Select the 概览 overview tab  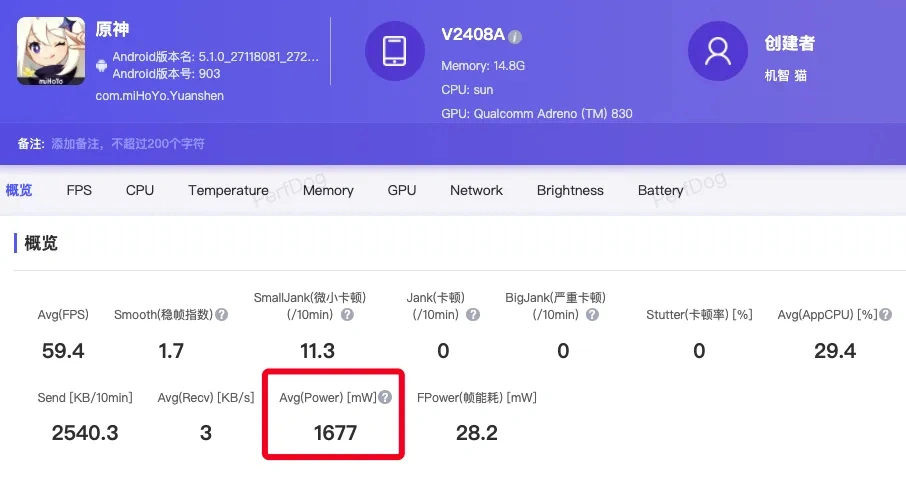19,190
